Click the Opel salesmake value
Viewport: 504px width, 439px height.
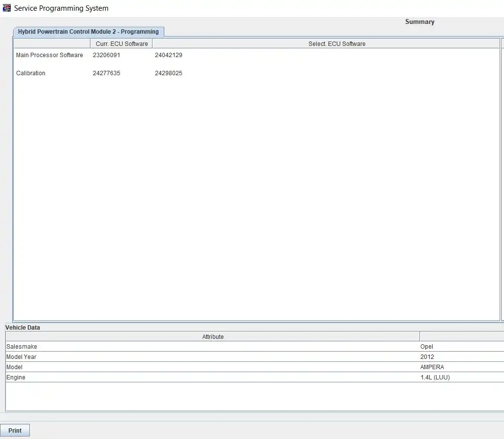(427, 347)
